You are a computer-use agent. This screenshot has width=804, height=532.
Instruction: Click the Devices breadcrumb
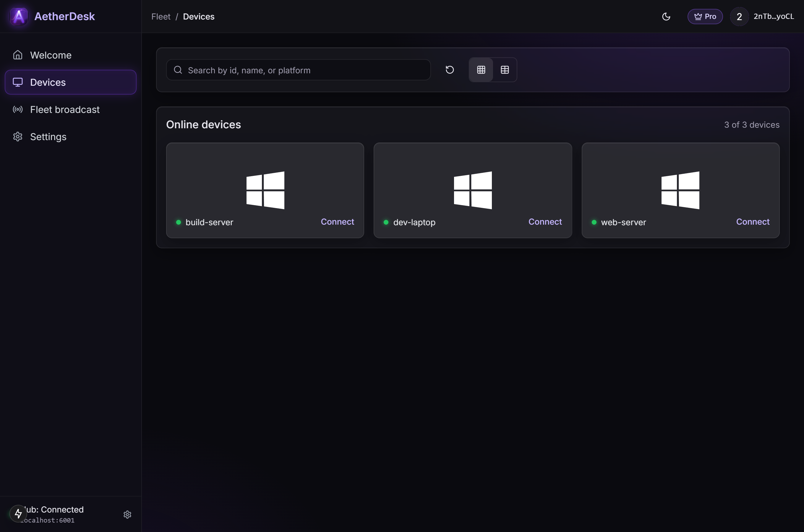click(x=199, y=16)
